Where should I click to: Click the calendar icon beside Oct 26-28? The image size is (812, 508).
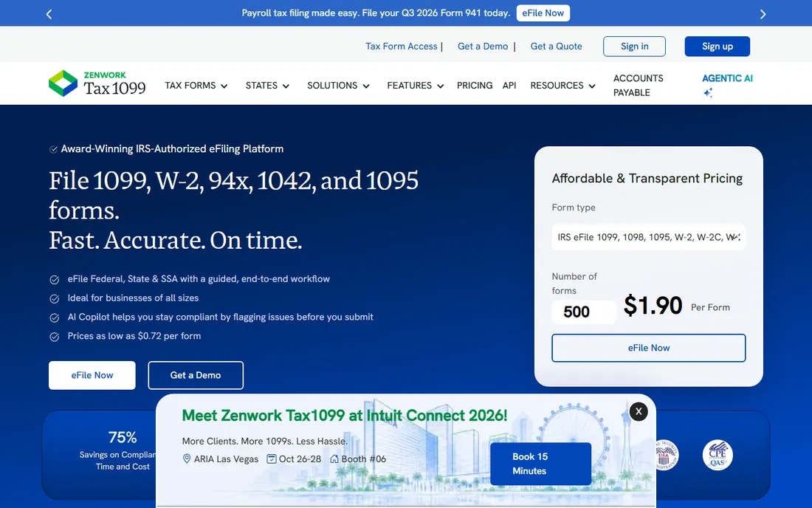[x=272, y=459]
